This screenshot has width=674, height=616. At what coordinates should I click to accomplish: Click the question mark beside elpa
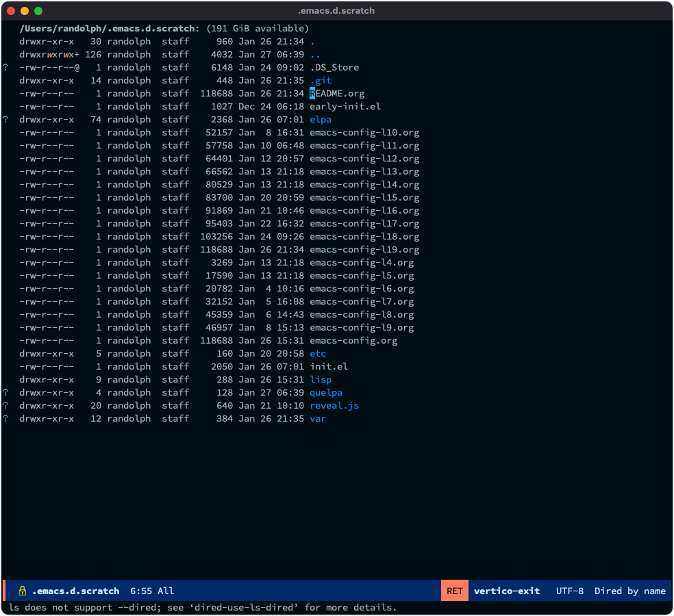point(5,119)
